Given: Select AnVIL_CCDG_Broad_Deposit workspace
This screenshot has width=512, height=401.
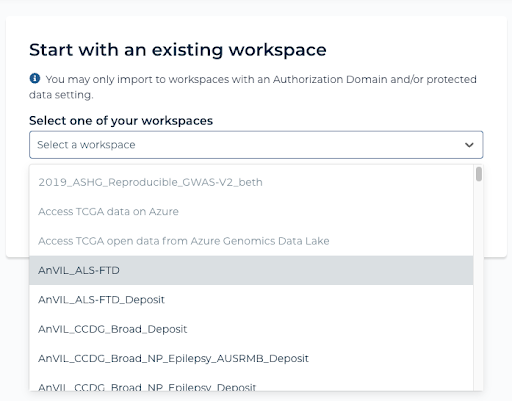Looking at the screenshot, I should pos(251,329).
